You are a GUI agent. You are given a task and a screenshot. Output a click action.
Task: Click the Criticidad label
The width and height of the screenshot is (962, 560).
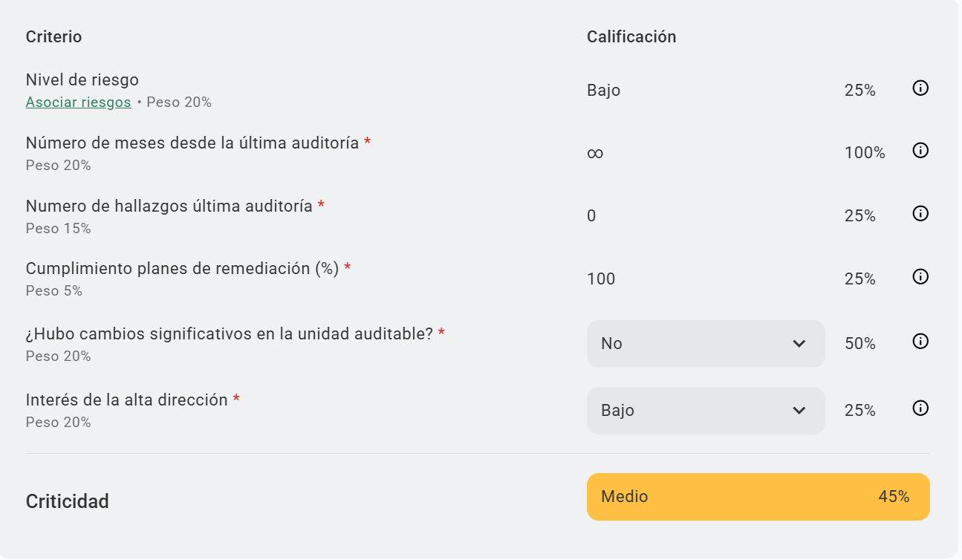(x=68, y=501)
